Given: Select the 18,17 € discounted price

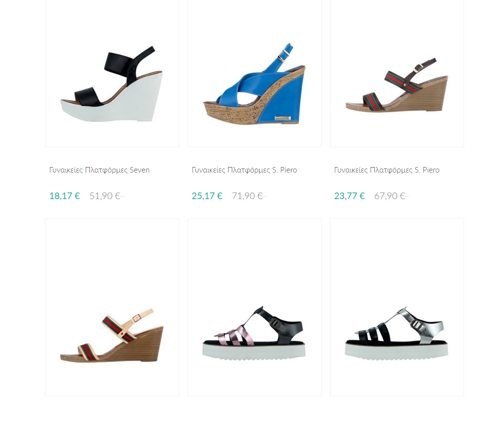Looking at the screenshot, I should [x=65, y=196].
